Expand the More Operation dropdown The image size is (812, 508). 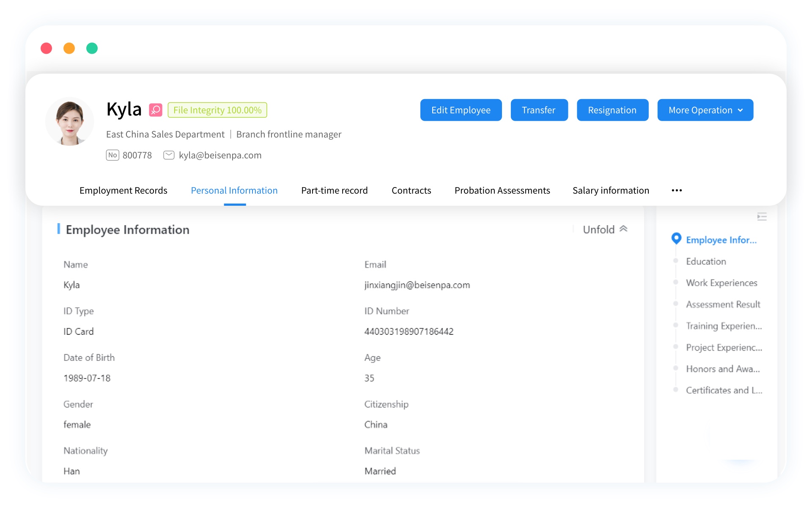point(705,110)
